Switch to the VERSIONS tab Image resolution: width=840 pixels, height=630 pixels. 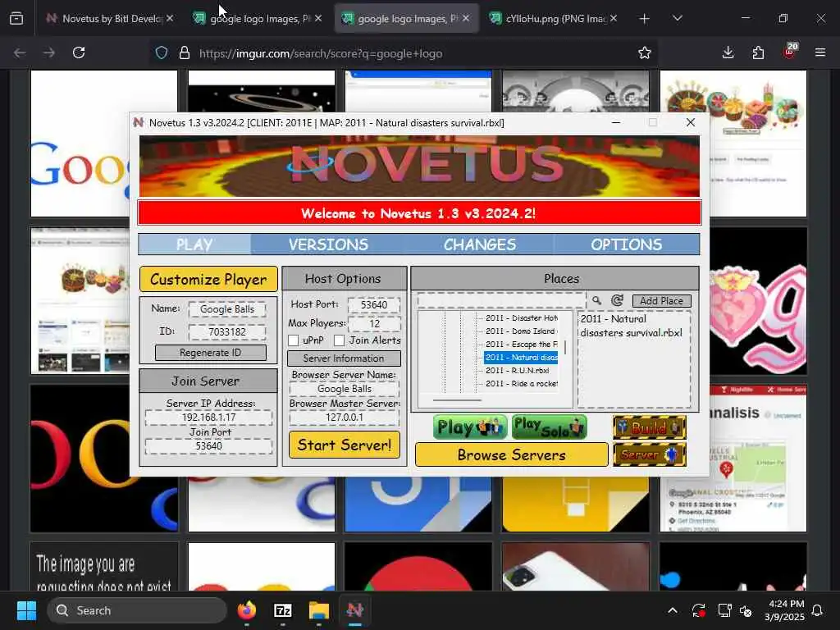(328, 244)
